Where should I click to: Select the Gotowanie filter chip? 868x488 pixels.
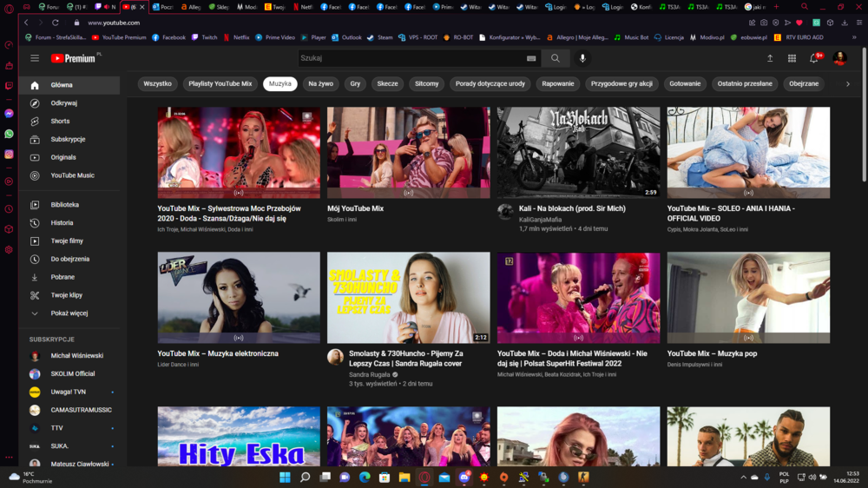tap(685, 83)
